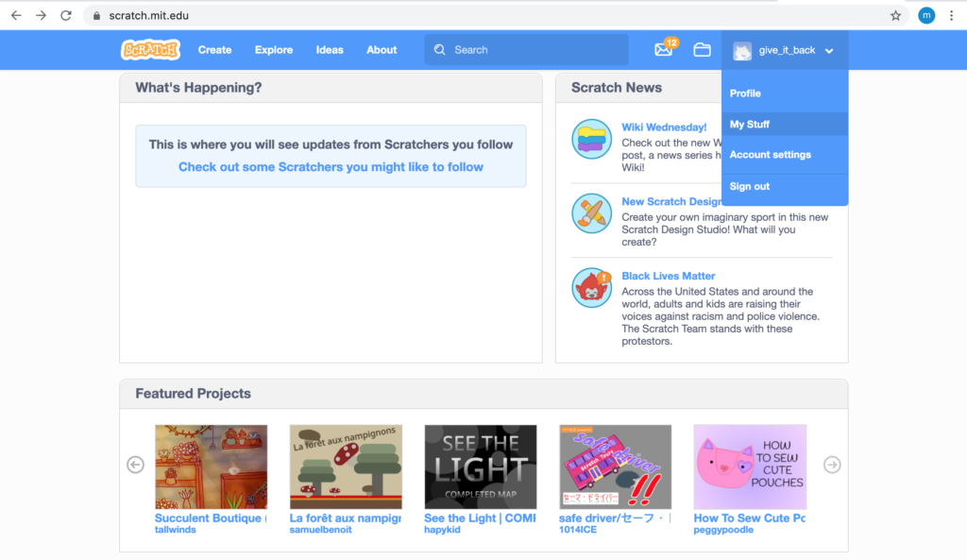Click the Black Lives Matter news icon
The image size is (967, 560).
591,288
